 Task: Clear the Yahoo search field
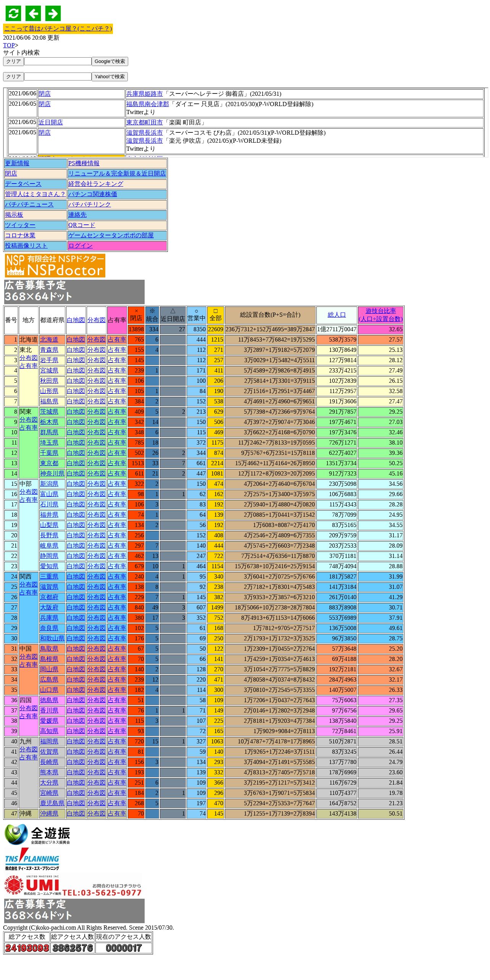[x=13, y=77]
